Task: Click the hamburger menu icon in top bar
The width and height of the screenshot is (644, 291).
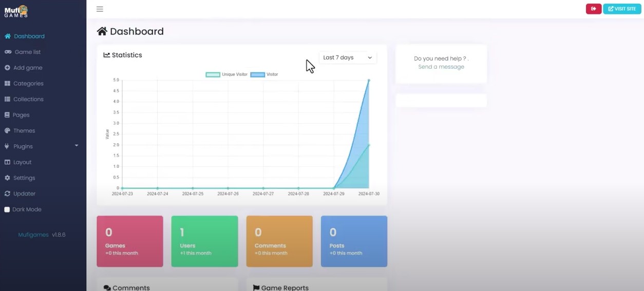Action: pyautogui.click(x=100, y=9)
